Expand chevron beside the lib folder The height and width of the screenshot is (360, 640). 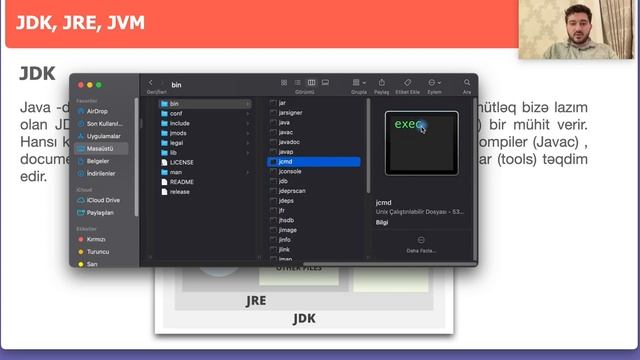pos(248,153)
